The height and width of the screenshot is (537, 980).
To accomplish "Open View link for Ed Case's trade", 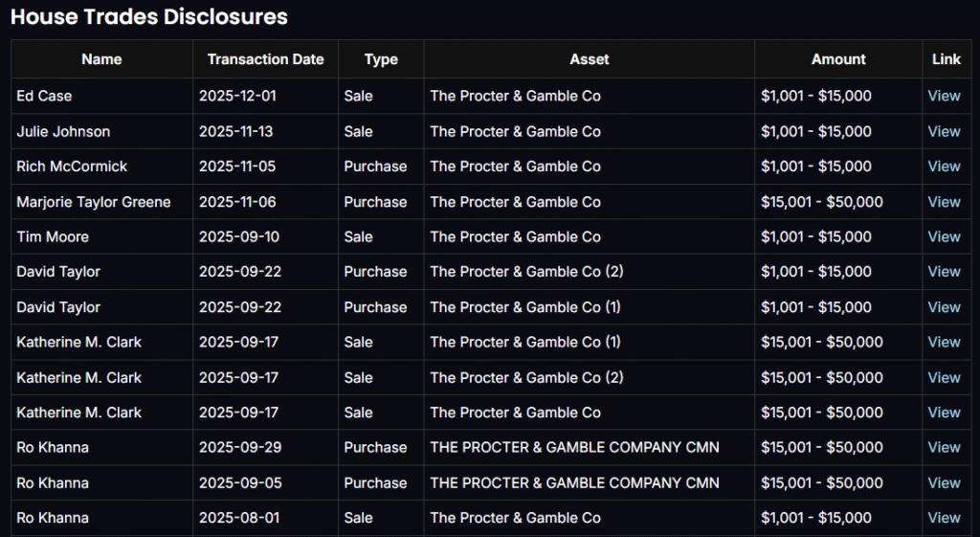I will coord(944,96).
